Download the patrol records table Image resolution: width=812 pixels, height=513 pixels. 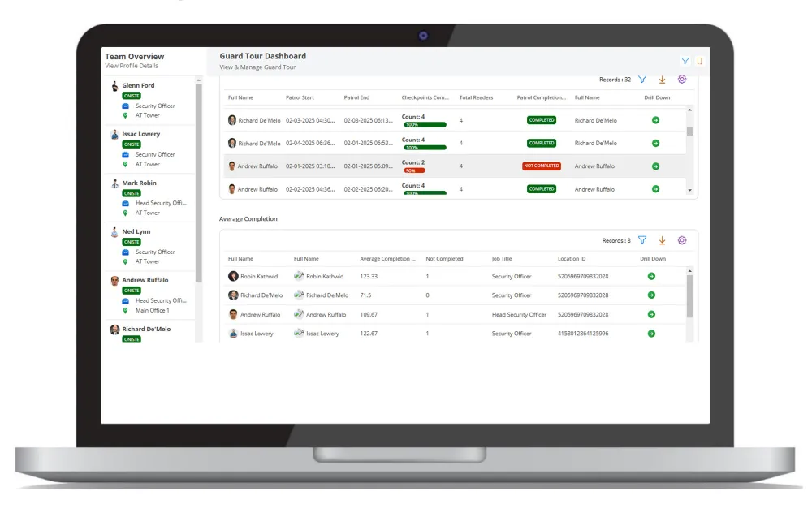click(x=662, y=80)
